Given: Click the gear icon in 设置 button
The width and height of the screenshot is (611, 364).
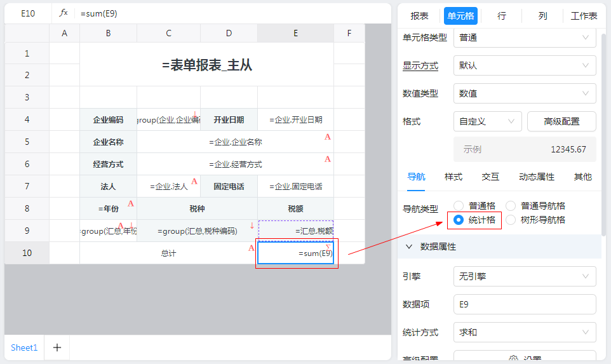Looking at the screenshot, I should [x=514, y=359].
